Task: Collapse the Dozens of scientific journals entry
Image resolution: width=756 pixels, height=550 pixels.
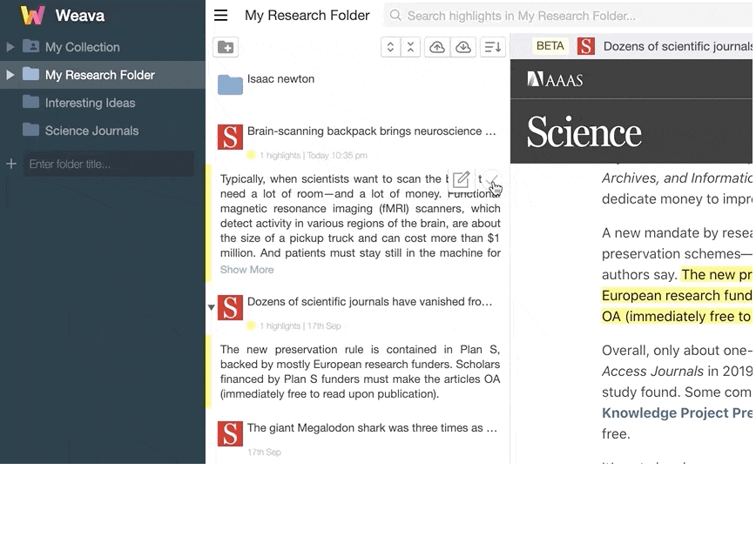Action: click(x=211, y=307)
